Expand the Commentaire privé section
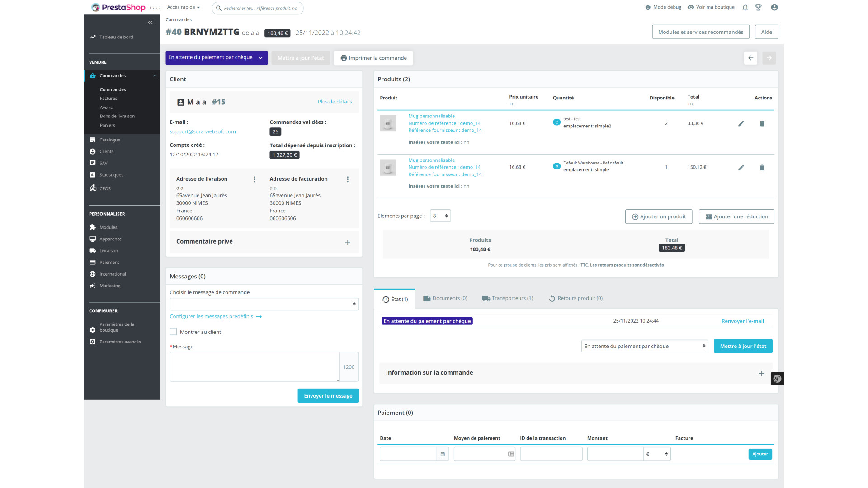 click(x=348, y=243)
